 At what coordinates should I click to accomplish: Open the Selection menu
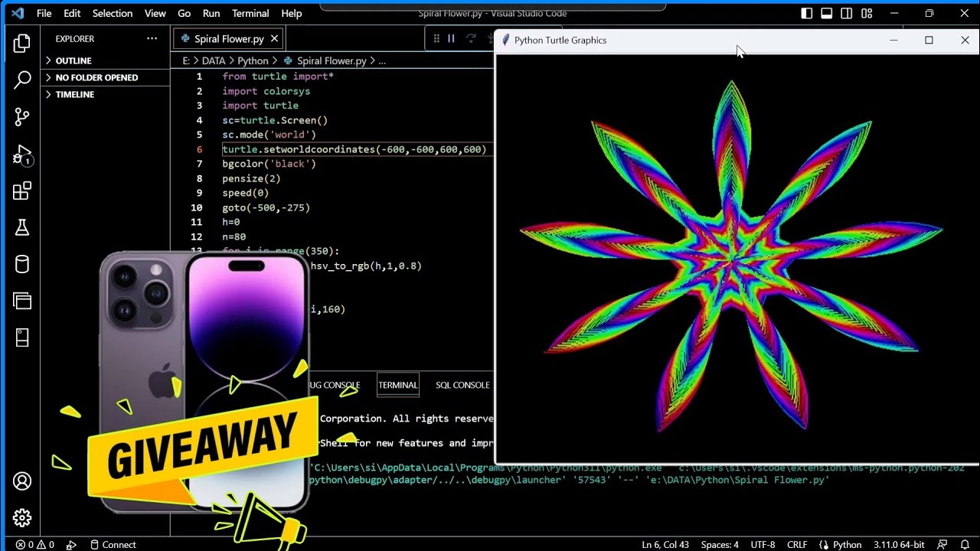113,13
